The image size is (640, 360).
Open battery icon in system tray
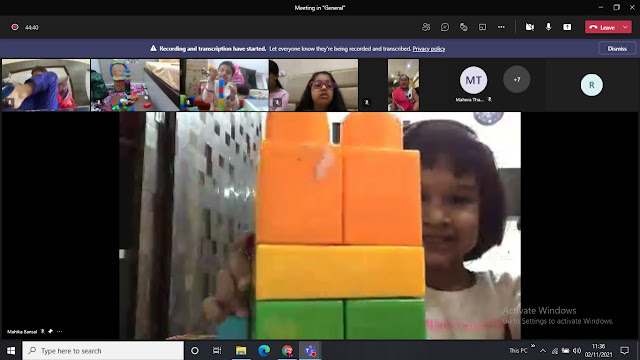tap(565, 351)
